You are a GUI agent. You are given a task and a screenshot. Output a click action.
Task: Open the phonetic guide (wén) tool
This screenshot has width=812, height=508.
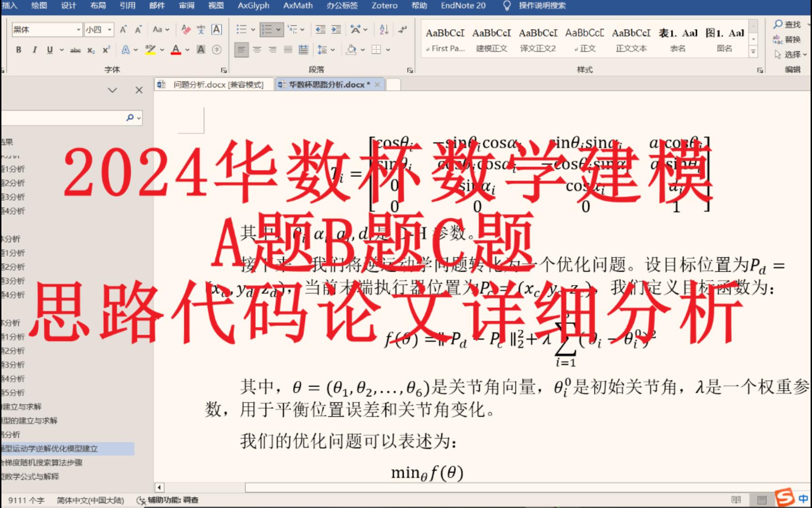[201, 30]
